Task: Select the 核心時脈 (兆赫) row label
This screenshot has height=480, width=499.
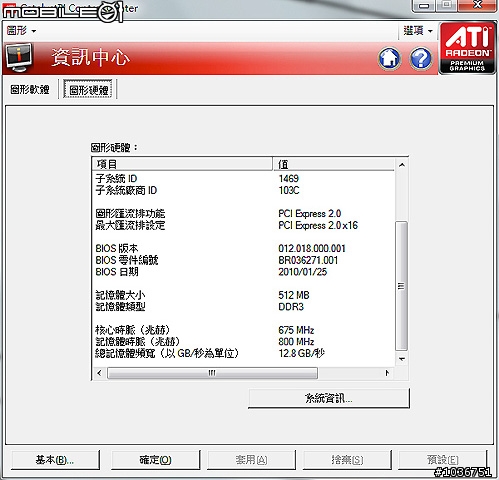Action: tap(133, 330)
